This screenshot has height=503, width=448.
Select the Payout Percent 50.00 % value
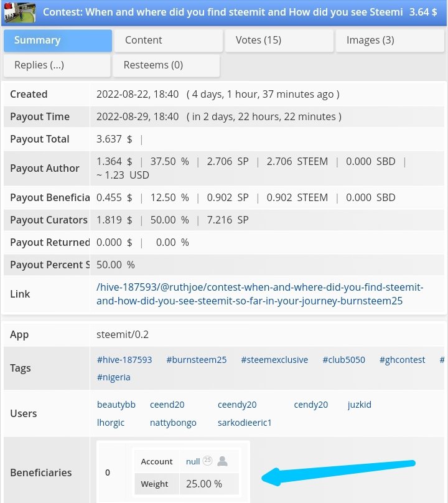tap(116, 265)
